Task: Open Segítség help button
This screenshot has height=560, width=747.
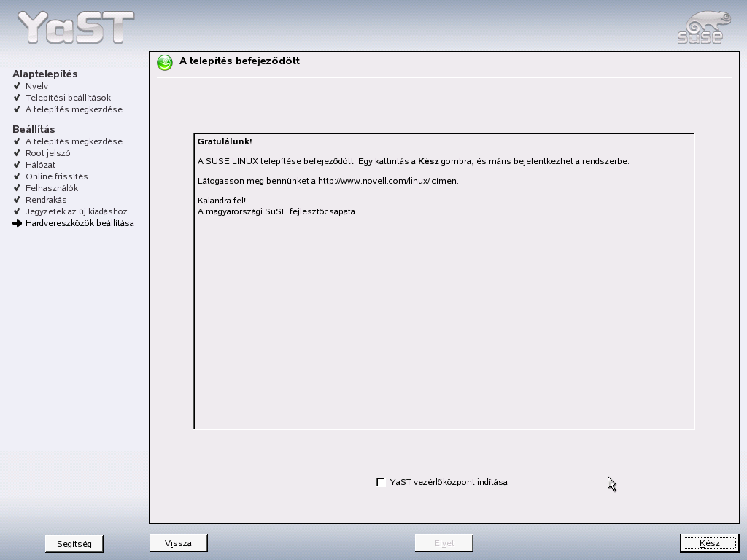Action: tap(74, 544)
